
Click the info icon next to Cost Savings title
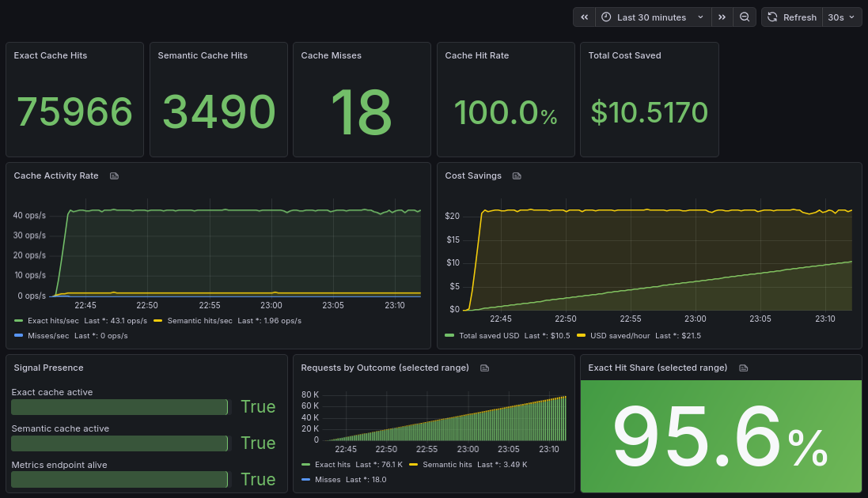coord(517,175)
